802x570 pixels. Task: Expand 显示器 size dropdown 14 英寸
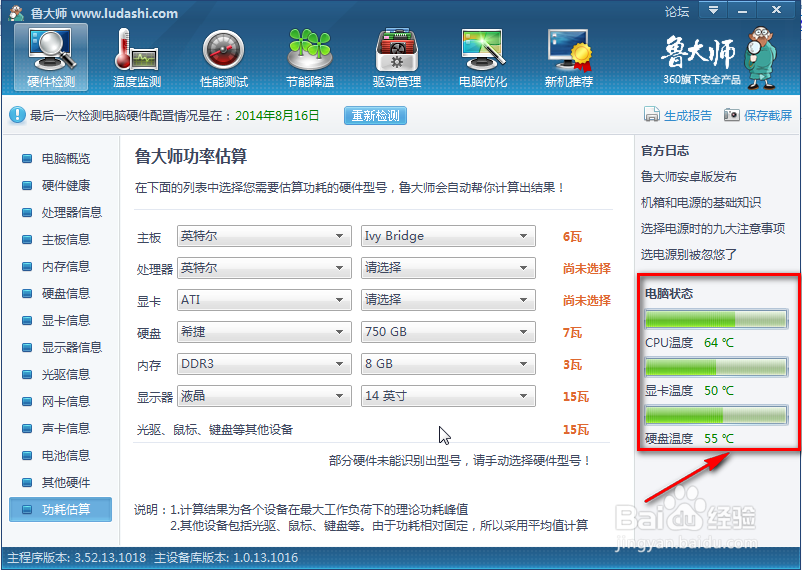click(x=448, y=396)
